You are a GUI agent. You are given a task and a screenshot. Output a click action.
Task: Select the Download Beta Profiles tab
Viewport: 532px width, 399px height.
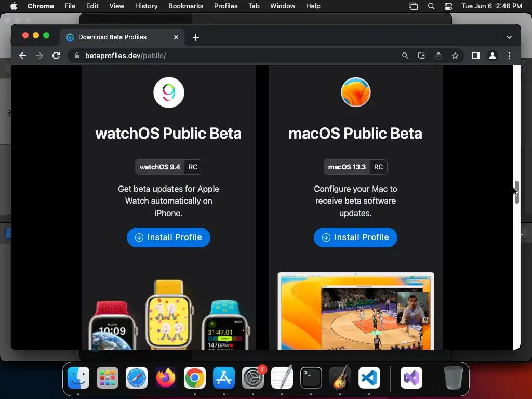(x=123, y=37)
